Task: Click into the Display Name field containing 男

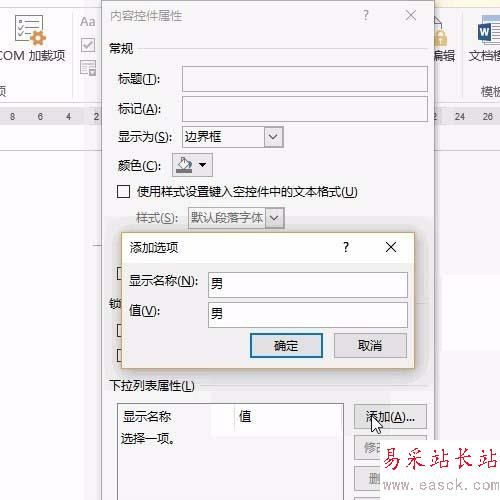Action: [x=308, y=285]
